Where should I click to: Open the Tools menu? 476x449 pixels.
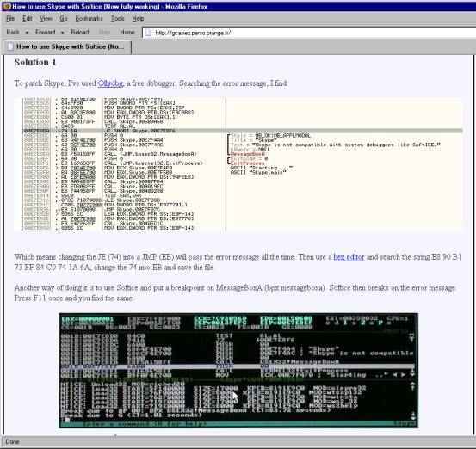[117, 19]
